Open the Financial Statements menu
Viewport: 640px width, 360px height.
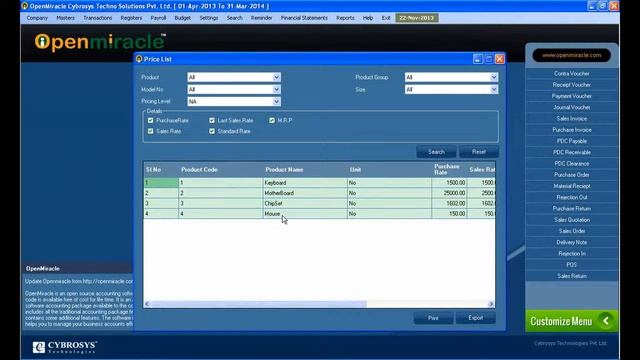304,18
